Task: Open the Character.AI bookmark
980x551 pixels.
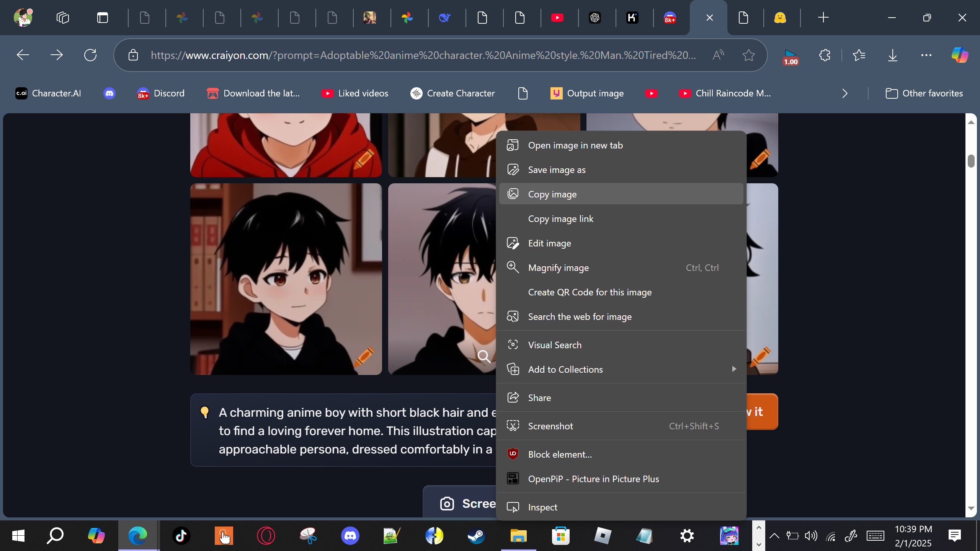Action: (48, 93)
